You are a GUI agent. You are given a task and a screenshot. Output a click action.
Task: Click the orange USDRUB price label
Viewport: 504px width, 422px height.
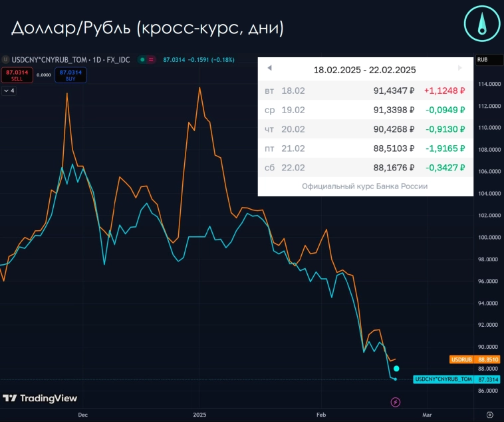point(475,359)
